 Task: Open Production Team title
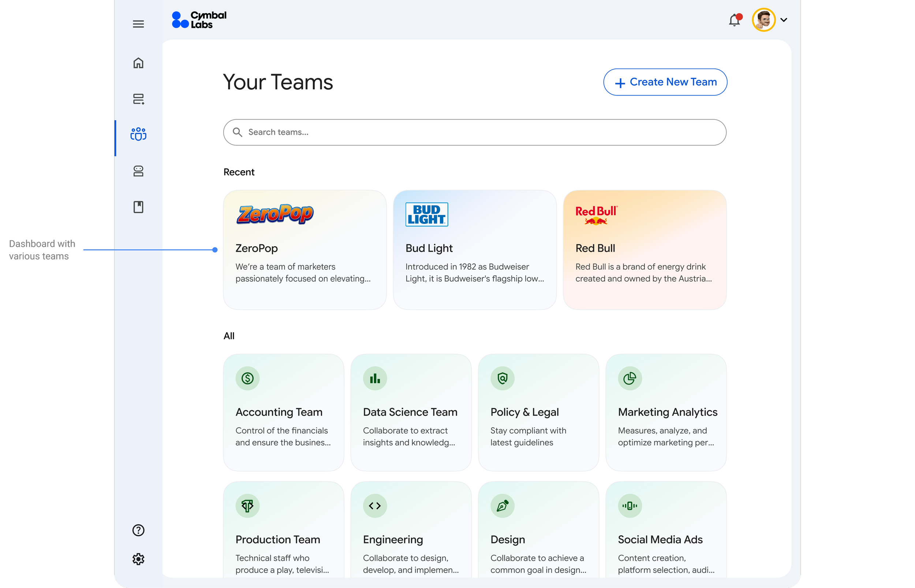[x=278, y=539]
